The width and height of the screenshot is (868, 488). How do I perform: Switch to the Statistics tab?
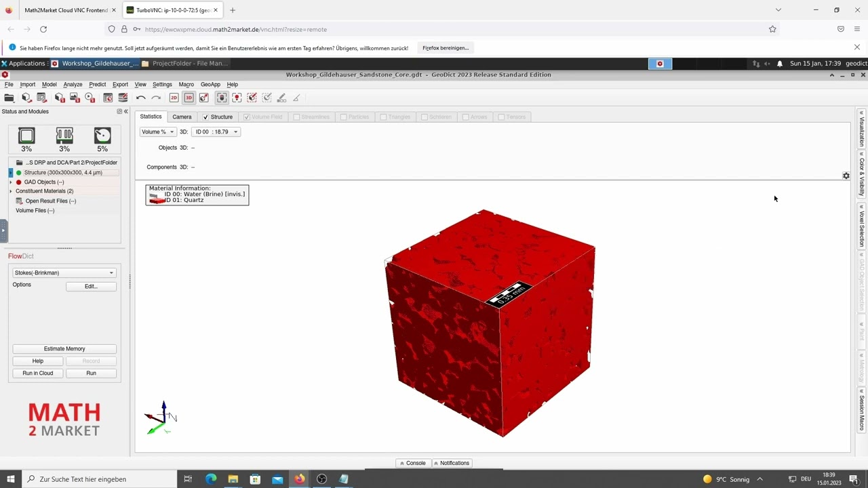coord(151,117)
